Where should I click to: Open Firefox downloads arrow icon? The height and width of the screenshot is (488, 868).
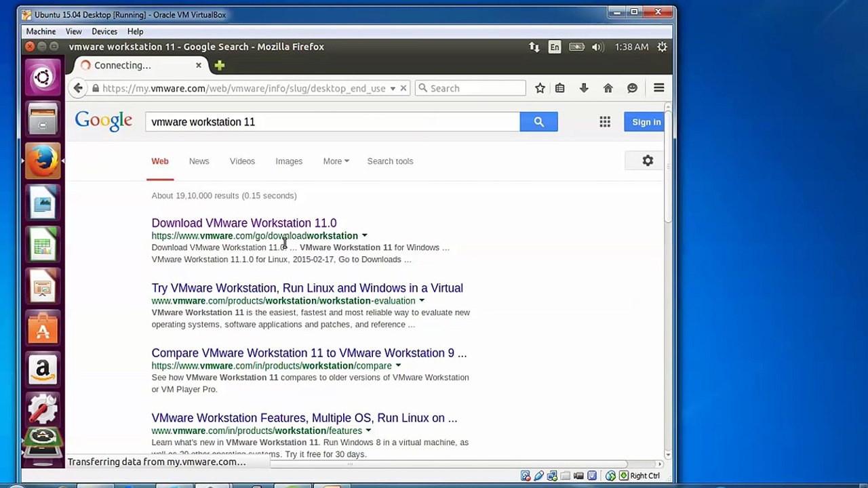tap(583, 88)
